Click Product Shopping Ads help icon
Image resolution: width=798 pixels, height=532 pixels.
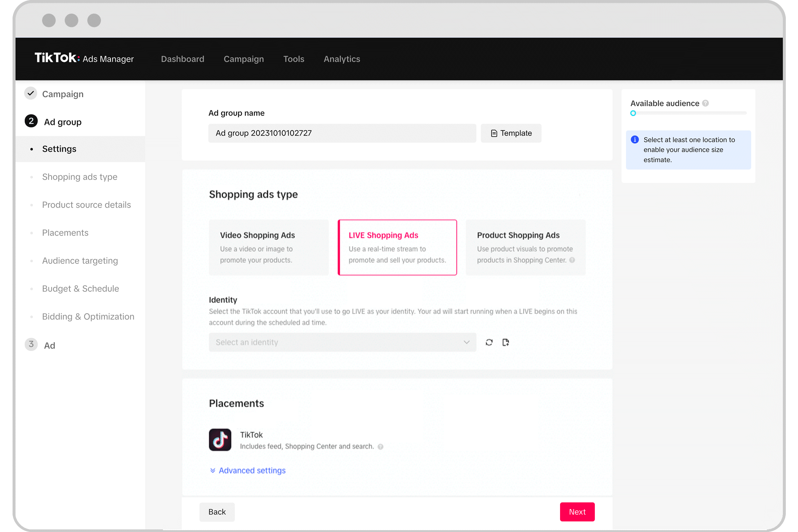coord(572,260)
